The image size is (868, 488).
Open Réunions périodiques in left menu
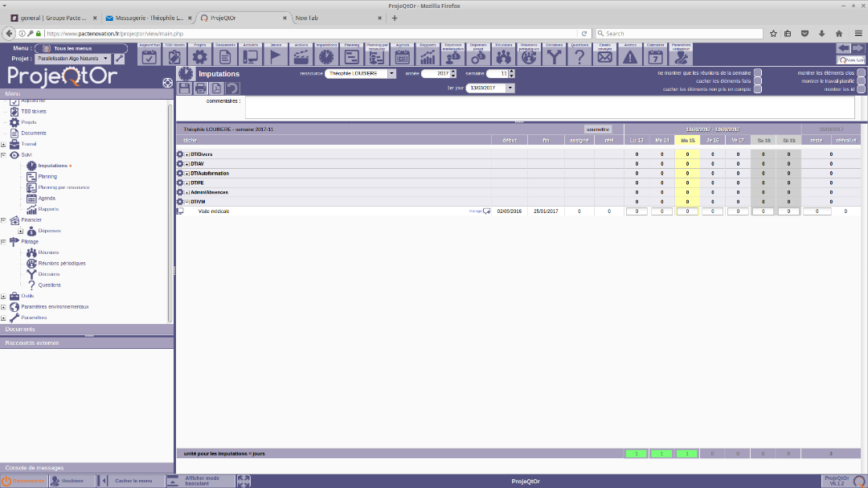62,263
